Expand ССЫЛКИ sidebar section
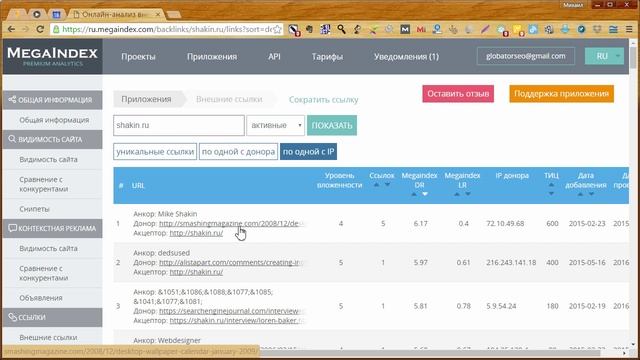 tap(52, 317)
